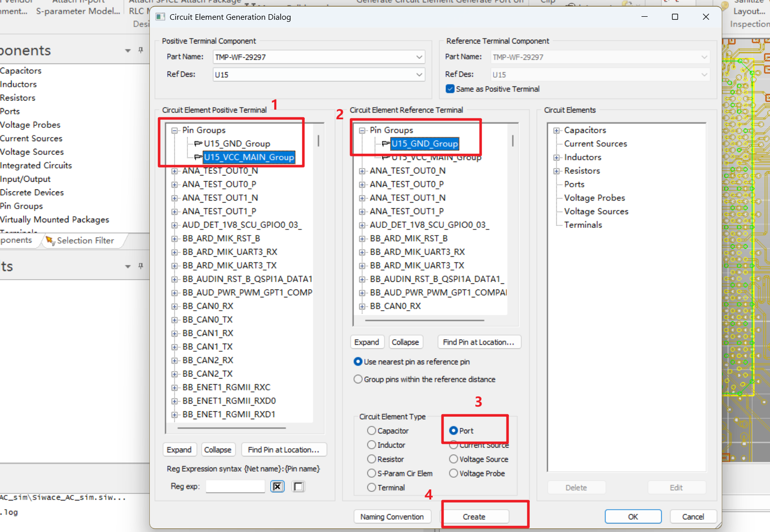This screenshot has height=532, width=770.
Task: Select Integrated Circuits in Components panel
Action: (x=36, y=165)
